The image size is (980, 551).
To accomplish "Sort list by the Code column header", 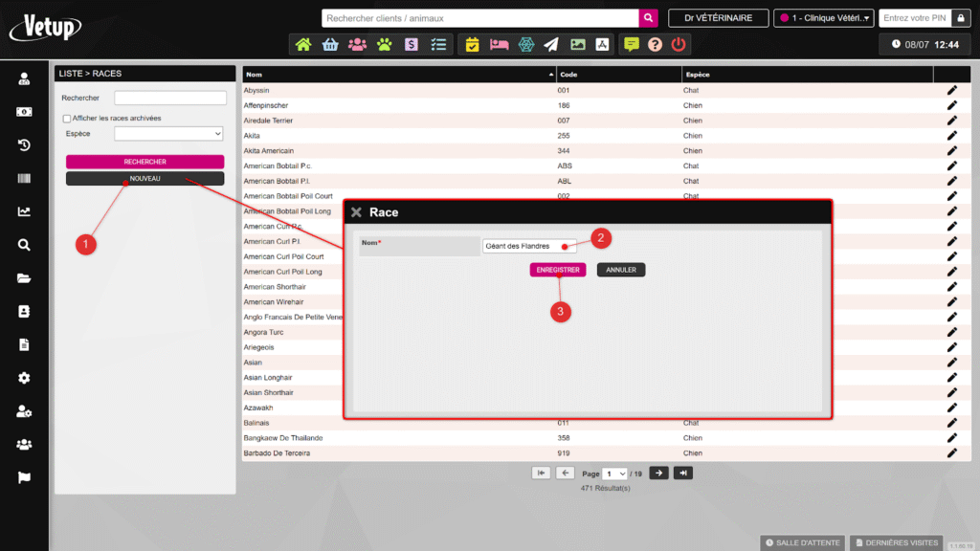I will tap(618, 74).
